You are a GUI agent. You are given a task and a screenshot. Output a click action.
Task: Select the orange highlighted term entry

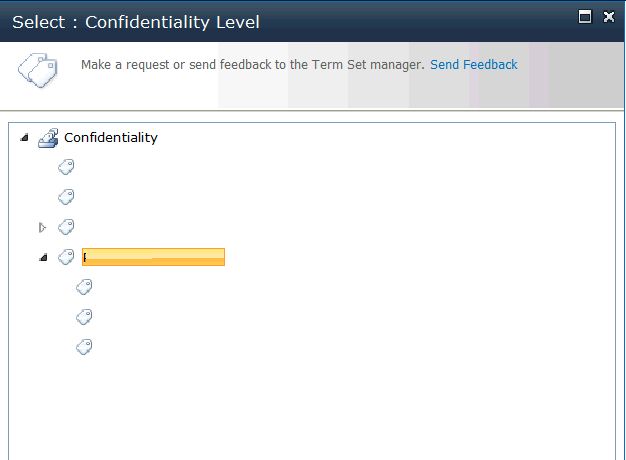click(153, 257)
